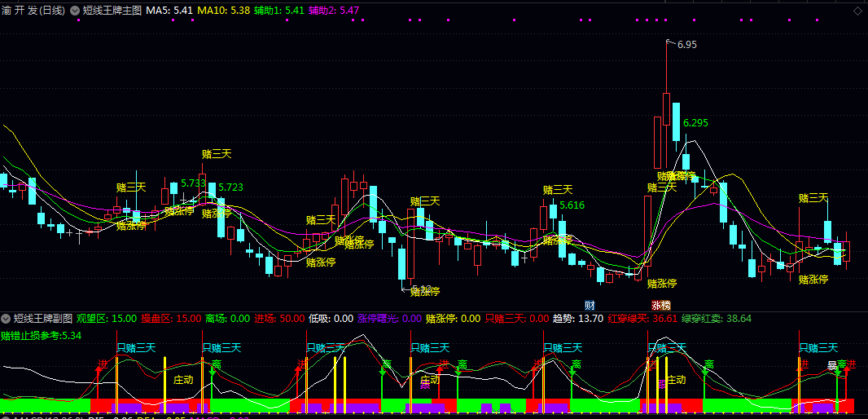Click the 6.95 high price marker
Viewport: 868px width, 419px height.
coord(686,45)
